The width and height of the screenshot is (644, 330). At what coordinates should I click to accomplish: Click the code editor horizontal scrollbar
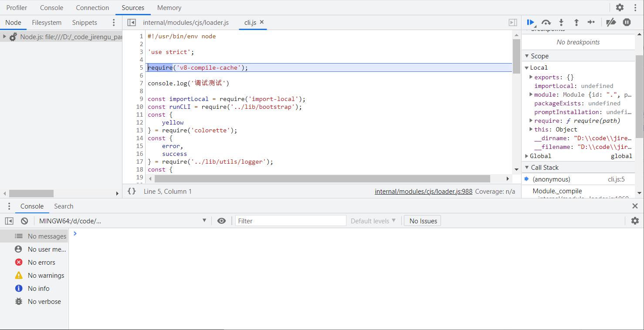point(322,178)
